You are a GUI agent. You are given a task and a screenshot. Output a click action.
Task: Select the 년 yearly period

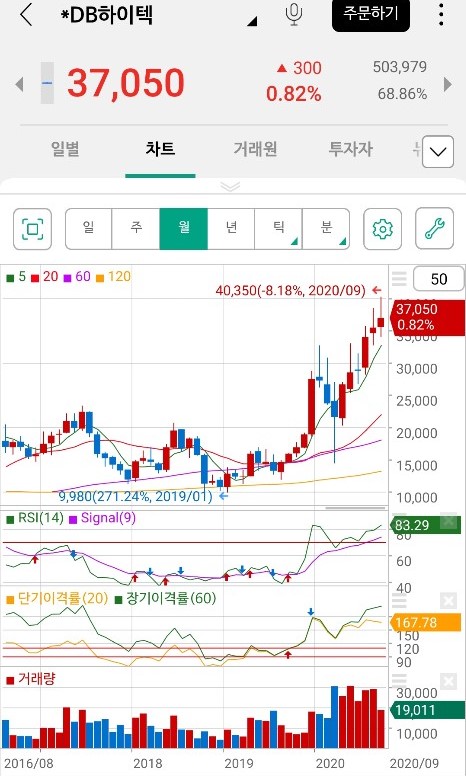[231, 229]
